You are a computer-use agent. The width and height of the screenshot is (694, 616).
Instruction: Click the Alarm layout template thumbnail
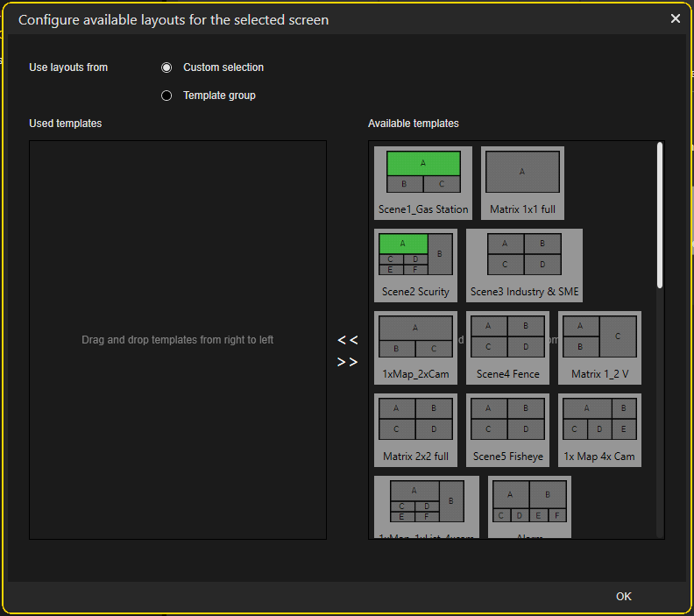click(529, 506)
